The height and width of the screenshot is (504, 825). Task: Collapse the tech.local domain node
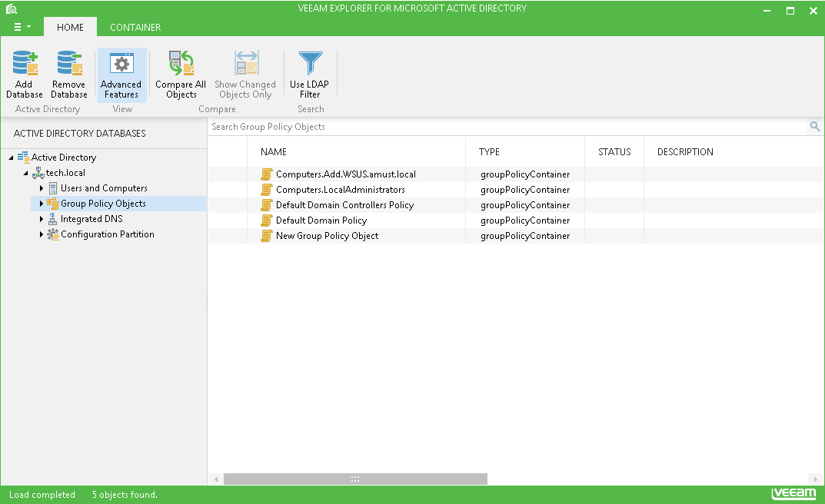click(25, 173)
